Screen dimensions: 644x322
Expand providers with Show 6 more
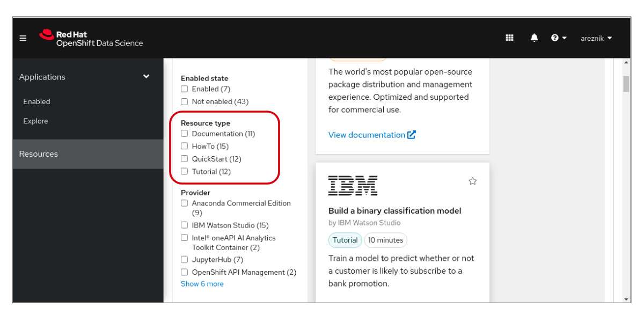tap(202, 284)
